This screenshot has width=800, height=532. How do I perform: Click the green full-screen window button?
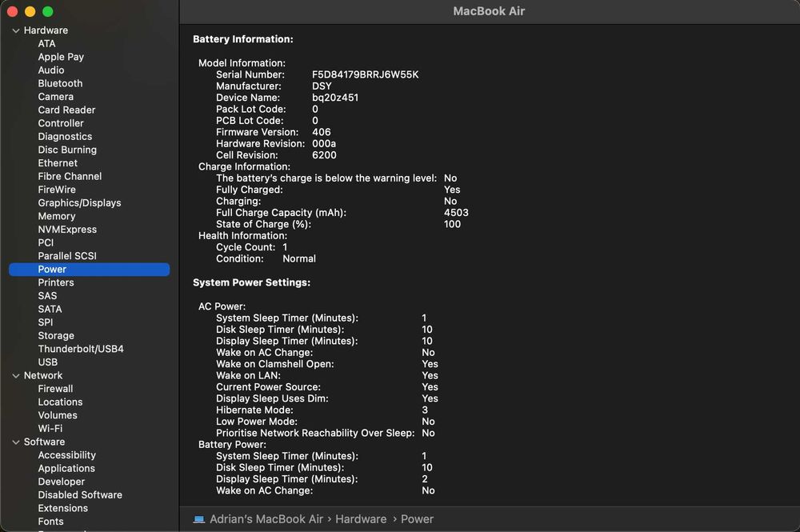(x=48, y=12)
